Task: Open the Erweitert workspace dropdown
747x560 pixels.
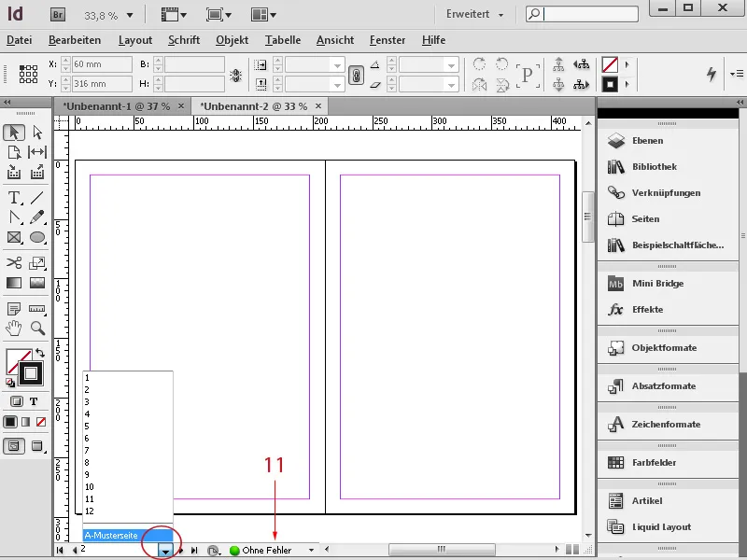Action: pos(475,14)
